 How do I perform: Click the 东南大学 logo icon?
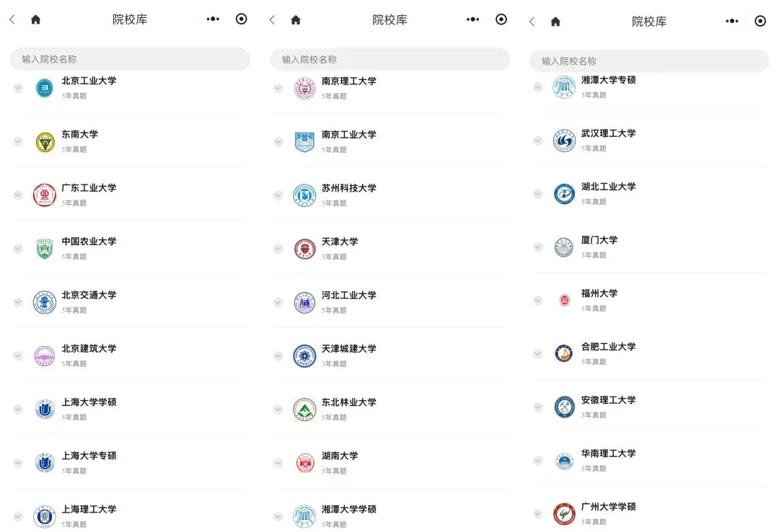point(45,142)
